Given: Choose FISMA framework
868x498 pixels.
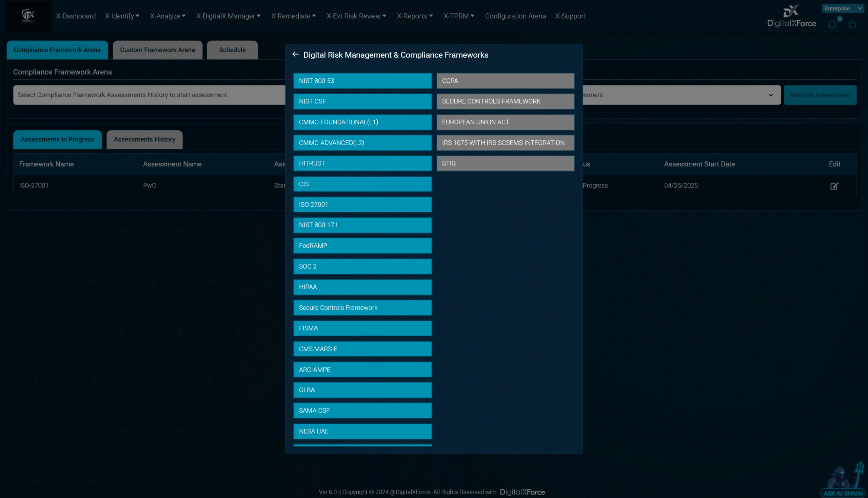Looking at the screenshot, I should (x=362, y=328).
